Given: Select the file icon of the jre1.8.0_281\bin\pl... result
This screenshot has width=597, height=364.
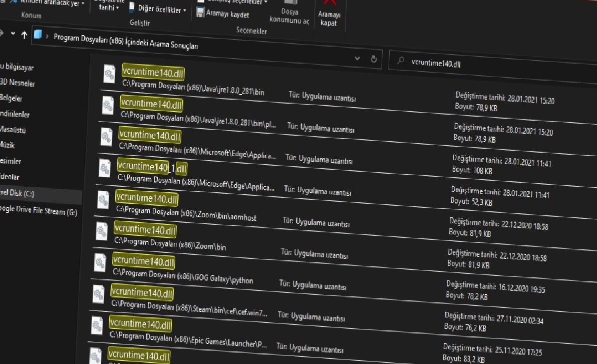Looking at the screenshot, I should (x=108, y=105).
